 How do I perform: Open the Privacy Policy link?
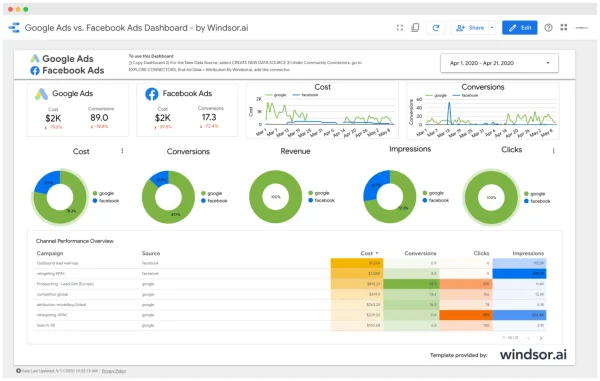pos(114,371)
